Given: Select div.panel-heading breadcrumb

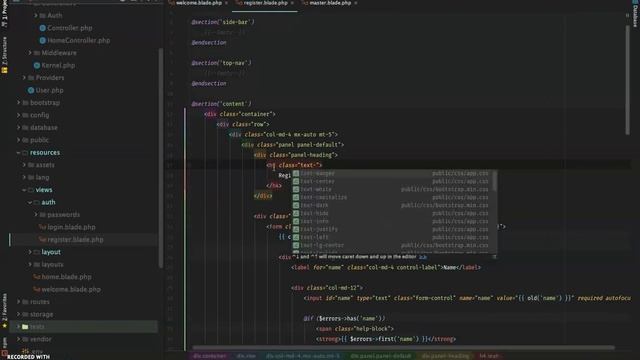Looking at the screenshot, I should point(446,356).
